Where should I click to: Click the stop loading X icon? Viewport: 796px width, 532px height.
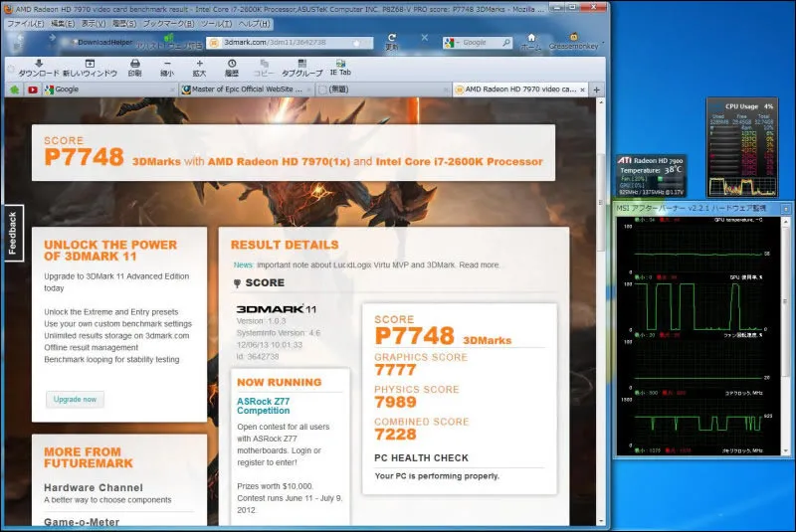coord(425,38)
